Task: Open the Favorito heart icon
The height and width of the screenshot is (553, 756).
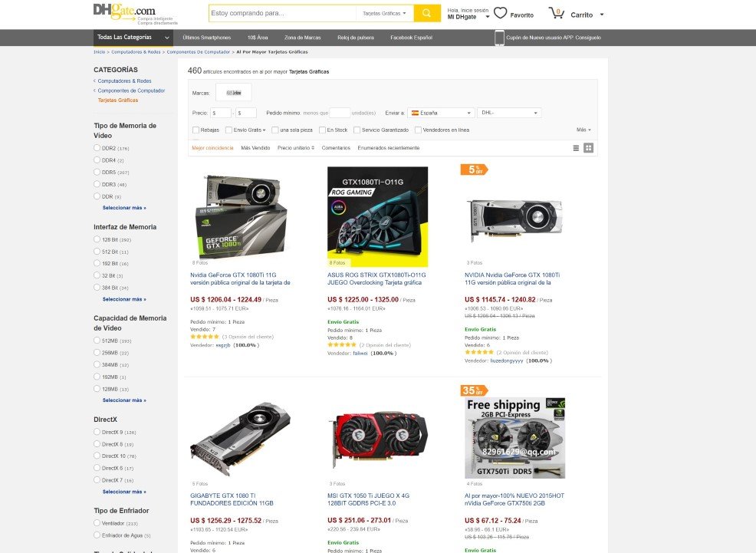Action: coord(501,13)
